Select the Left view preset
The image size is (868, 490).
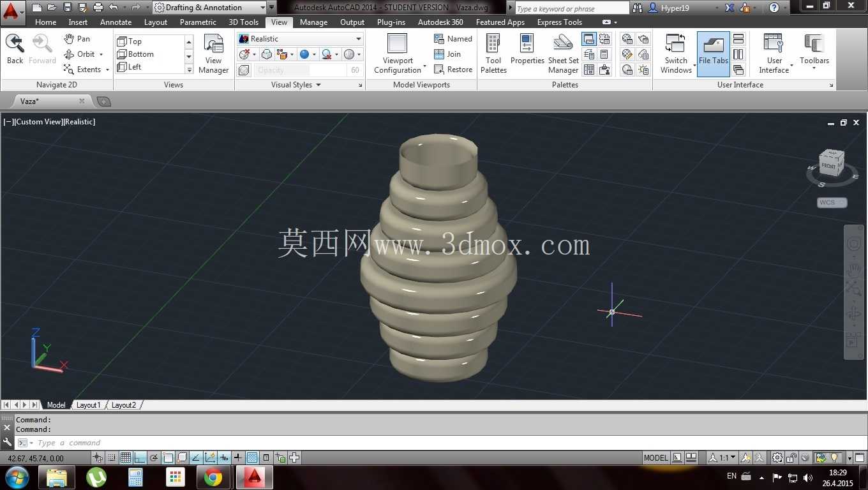(130, 66)
